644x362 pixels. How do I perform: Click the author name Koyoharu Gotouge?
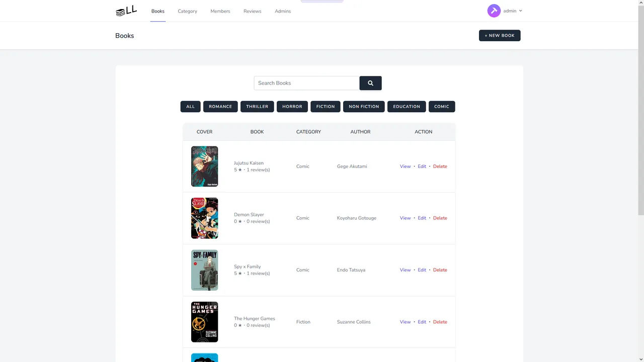click(x=357, y=218)
